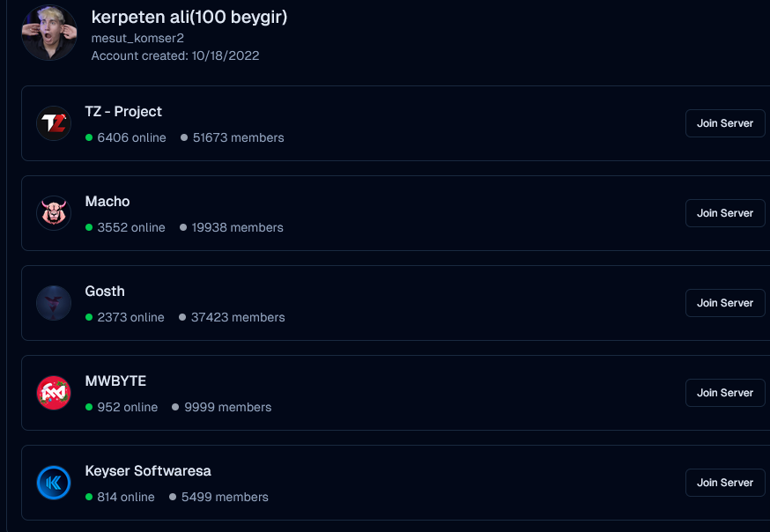
Task: Open the kerpeten ali profile avatar
Action: [49, 33]
